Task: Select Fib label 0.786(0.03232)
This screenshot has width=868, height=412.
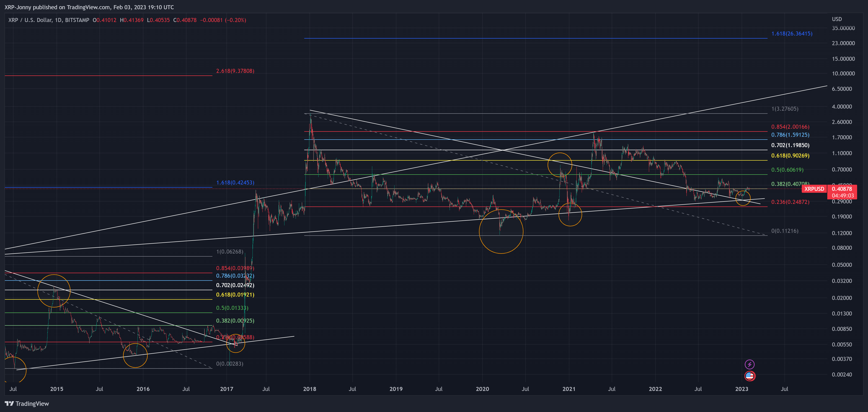Action: click(x=235, y=276)
